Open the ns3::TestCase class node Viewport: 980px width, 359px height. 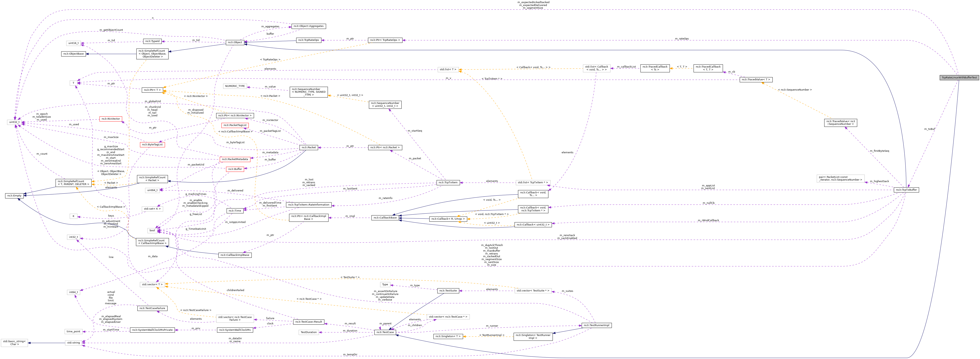385,332
